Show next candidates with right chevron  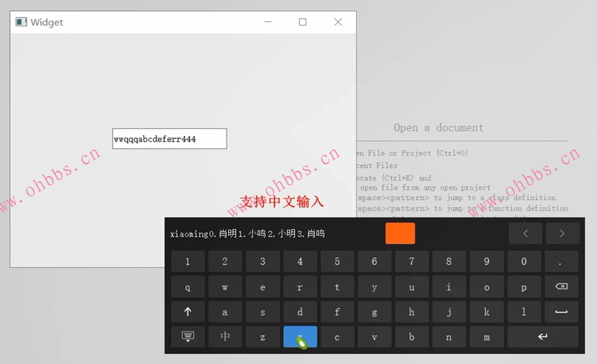[x=562, y=233]
